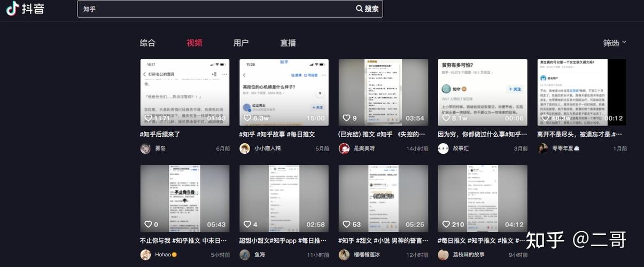644x267 pixels.
Task: Open title (已完结) 推文 #知乎 《失控的…
Action: (383, 134)
